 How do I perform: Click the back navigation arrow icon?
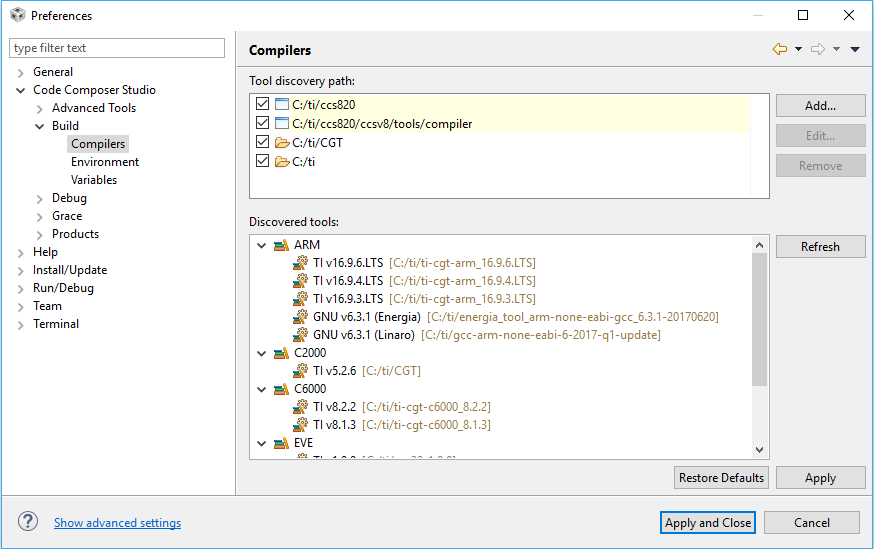coord(780,49)
